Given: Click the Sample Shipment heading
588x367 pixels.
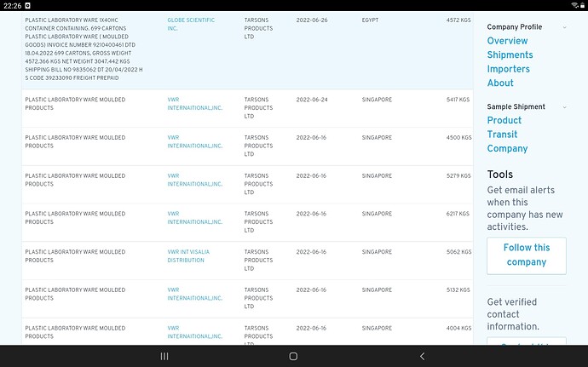Looking at the screenshot, I should click(x=516, y=106).
